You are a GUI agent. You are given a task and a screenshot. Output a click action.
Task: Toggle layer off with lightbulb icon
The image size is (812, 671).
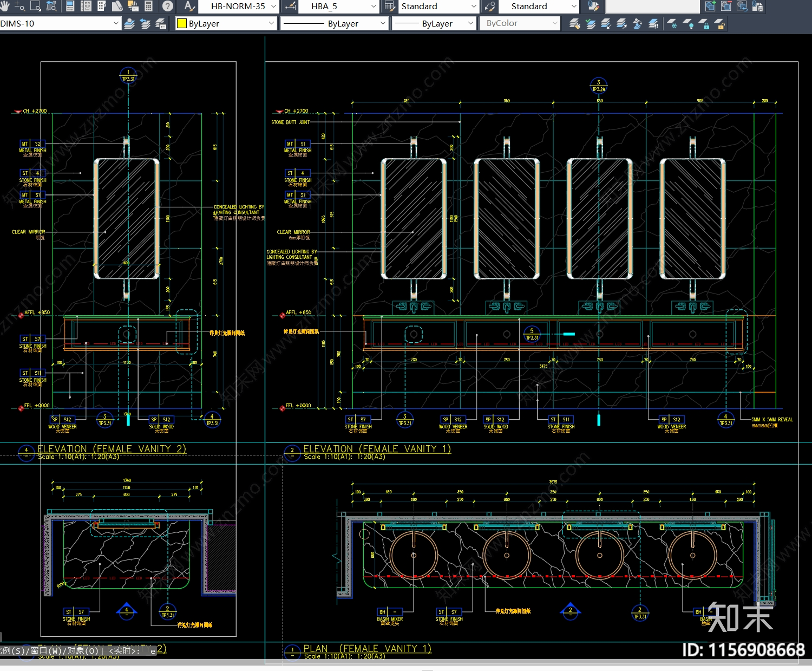click(x=689, y=24)
